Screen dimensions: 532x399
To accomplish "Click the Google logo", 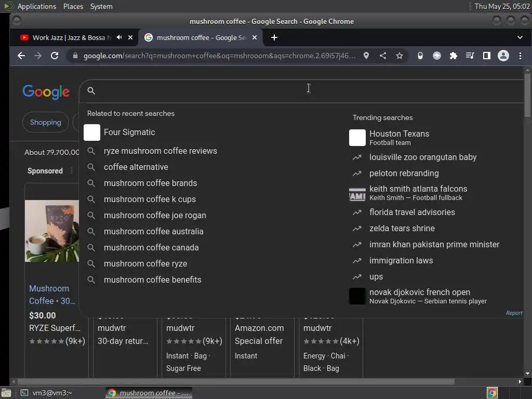I will (x=46, y=91).
